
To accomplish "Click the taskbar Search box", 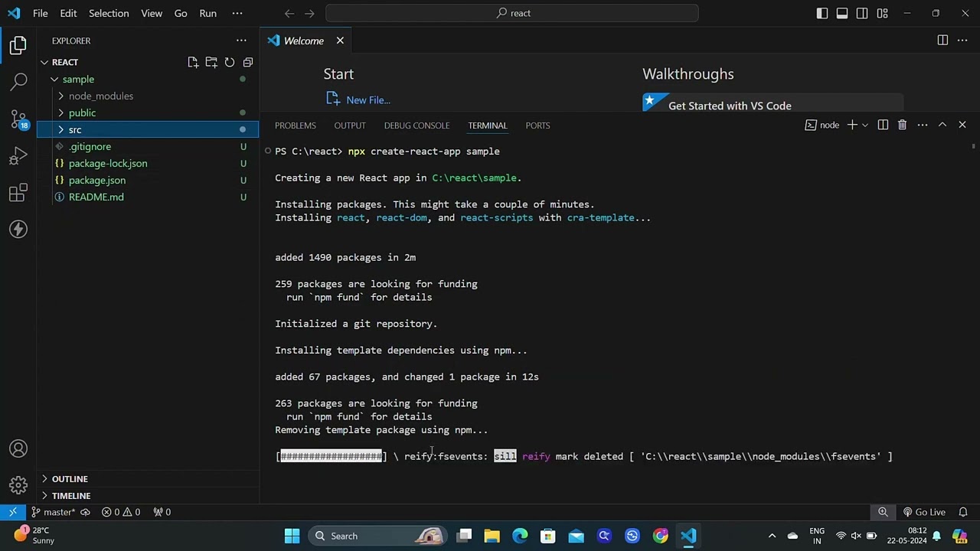I will point(379,536).
